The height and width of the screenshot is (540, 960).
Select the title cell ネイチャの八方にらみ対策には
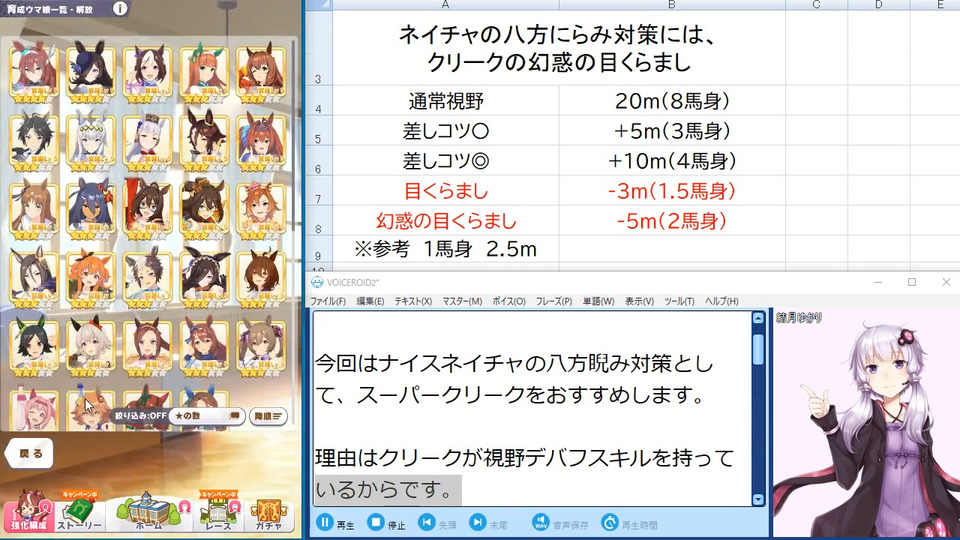558,48
